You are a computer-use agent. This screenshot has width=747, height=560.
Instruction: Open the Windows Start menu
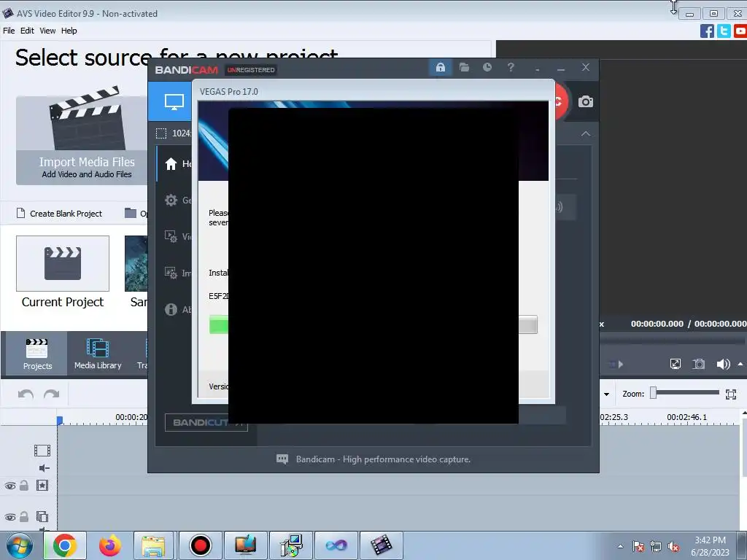pyautogui.click(x=18, y=545)
